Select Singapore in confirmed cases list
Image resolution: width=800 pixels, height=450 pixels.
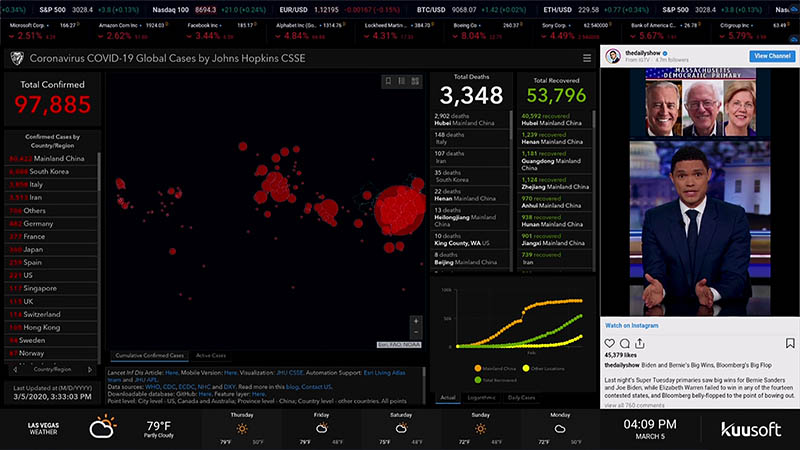click(x=51, y=288)
